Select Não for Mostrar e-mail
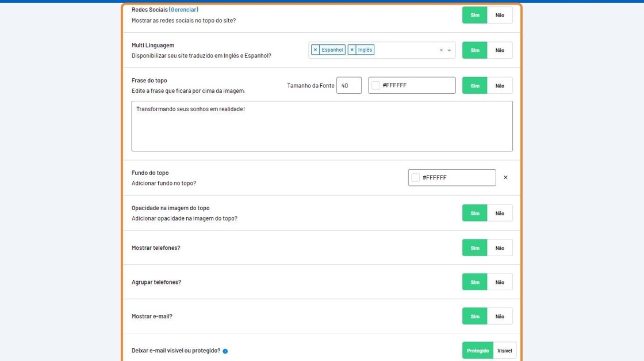The image size is (644, 361). tap(500, 316)
